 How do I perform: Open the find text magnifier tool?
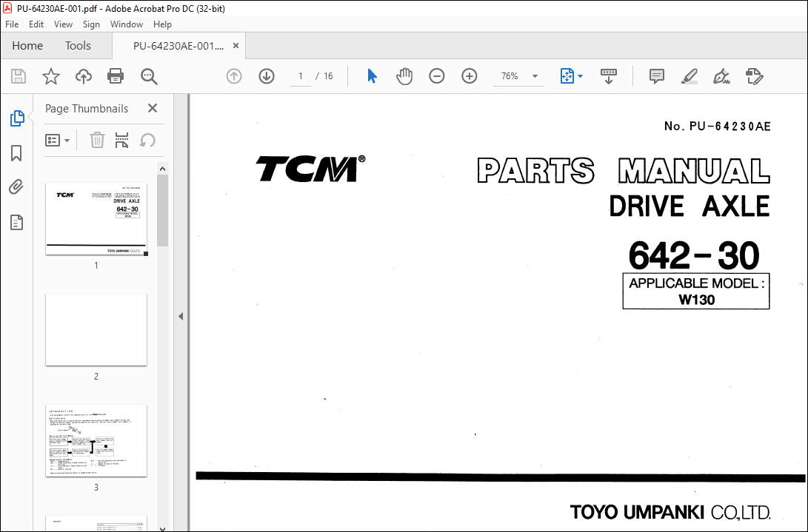point(149,76)
